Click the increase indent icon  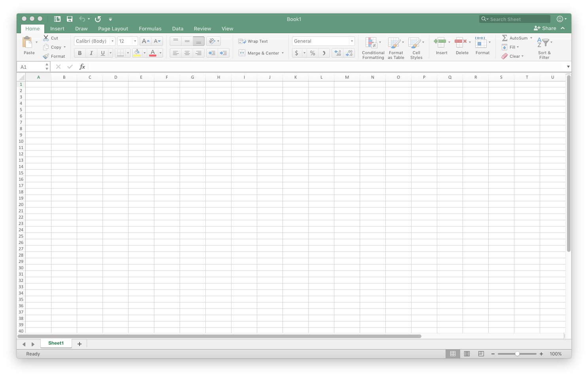[x=224, y=53]
